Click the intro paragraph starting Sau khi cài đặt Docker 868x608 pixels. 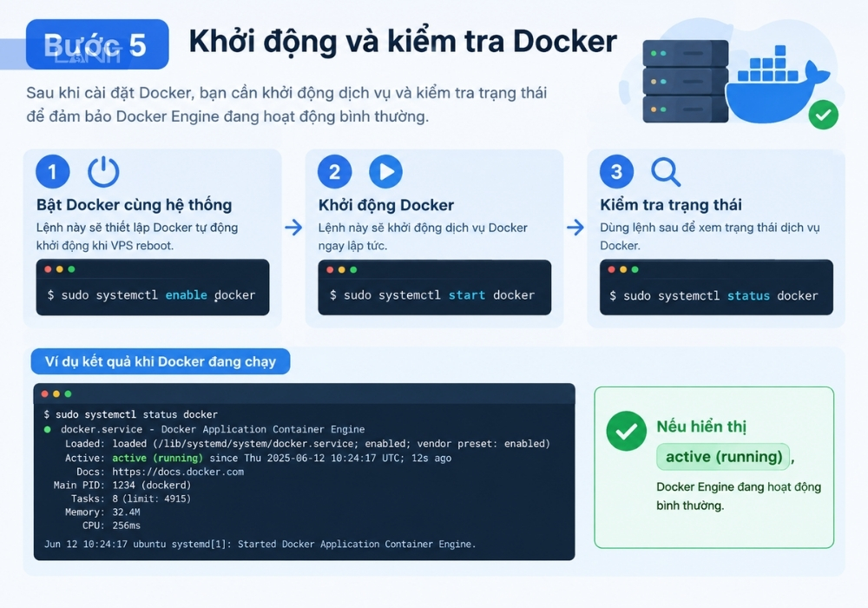tap(286, 104)
